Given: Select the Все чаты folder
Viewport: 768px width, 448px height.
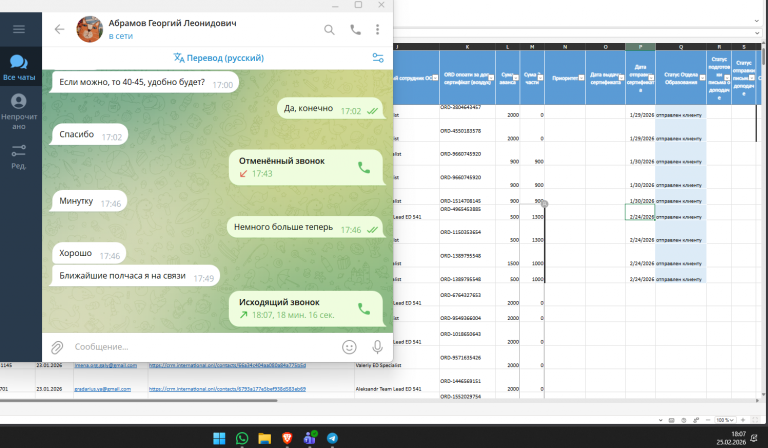Looking at the screenshot, I should tap(19, 67).
